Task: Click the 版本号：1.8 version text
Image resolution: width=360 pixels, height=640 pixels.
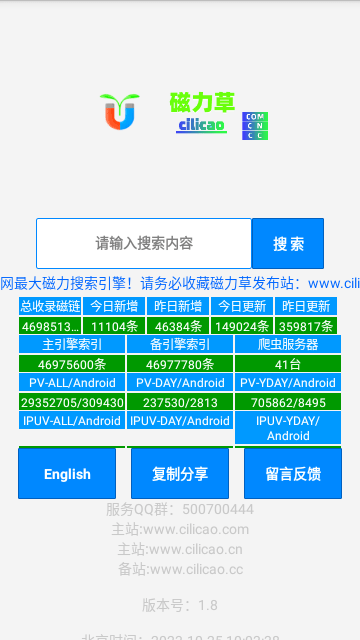Action: coord(180,604)
